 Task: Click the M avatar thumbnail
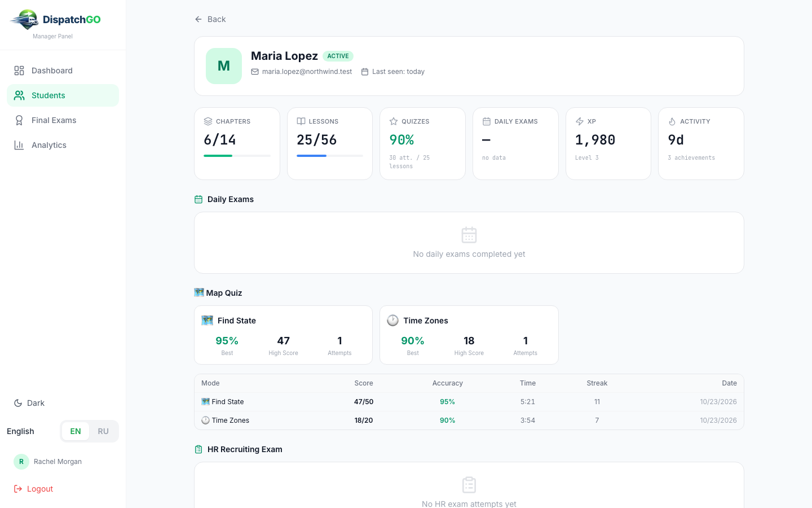[x=224, y=66]
